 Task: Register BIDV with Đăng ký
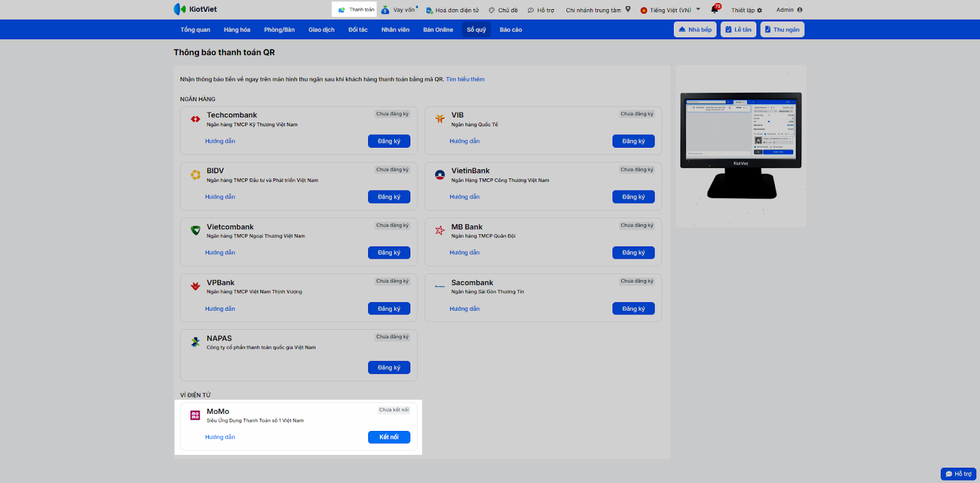(389, 197)
